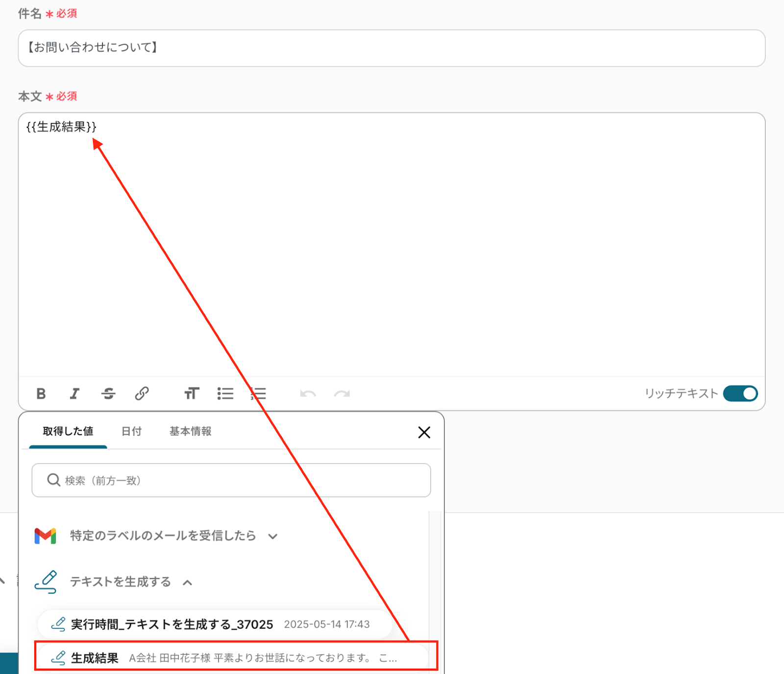Click the pen icon on 生成結果 row
Viewport: 784px width, 674px height.
(58, 658)
